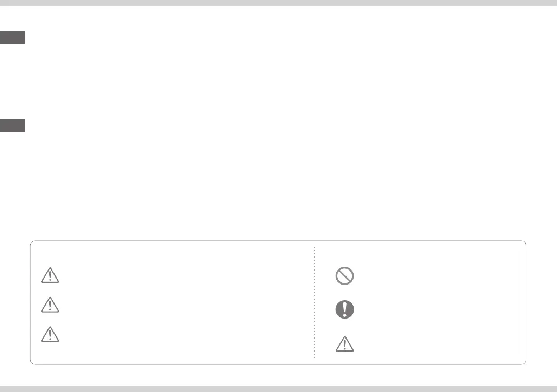The image size is (557, 392).
Task: Select the upper dark gray tab at left edge
Action: click(12, 38)
